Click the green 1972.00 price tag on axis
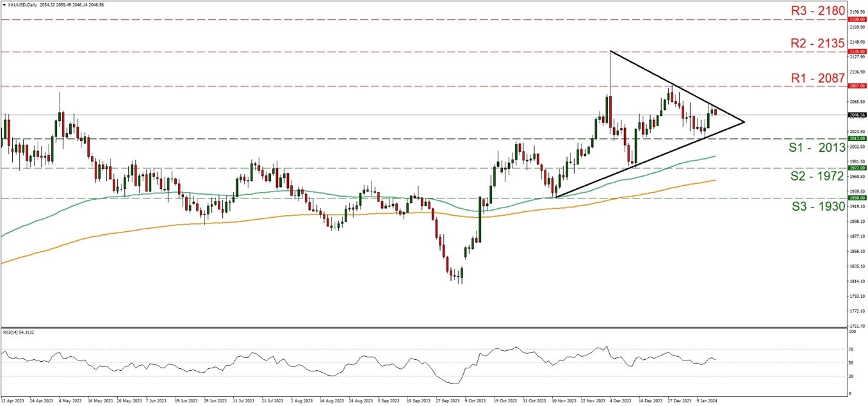The width and height of the screenshot is (868, 406). 857,168
